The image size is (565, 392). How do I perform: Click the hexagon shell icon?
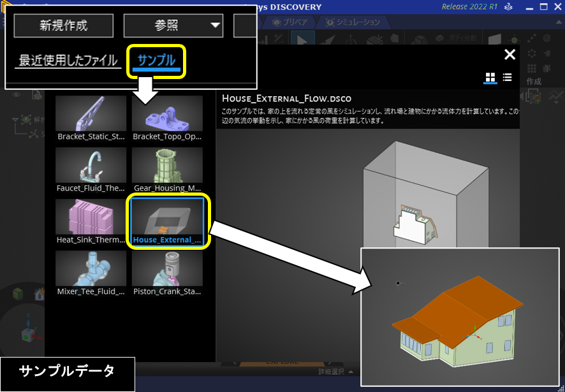[x=547, y=38]
